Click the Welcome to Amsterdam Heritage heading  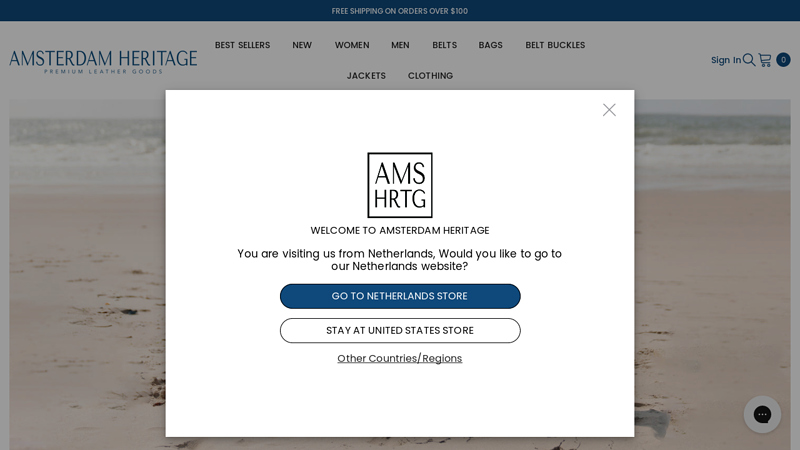[x=399, y=230]
